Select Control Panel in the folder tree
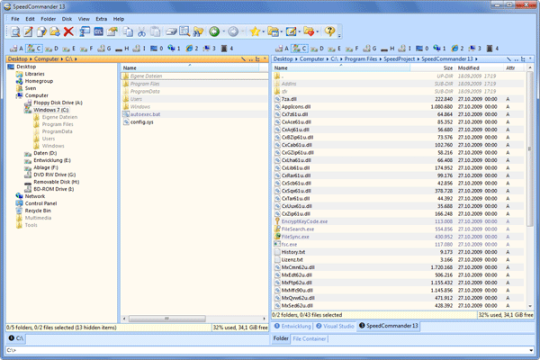Screen dimensions: 540x360 [41, 204]
